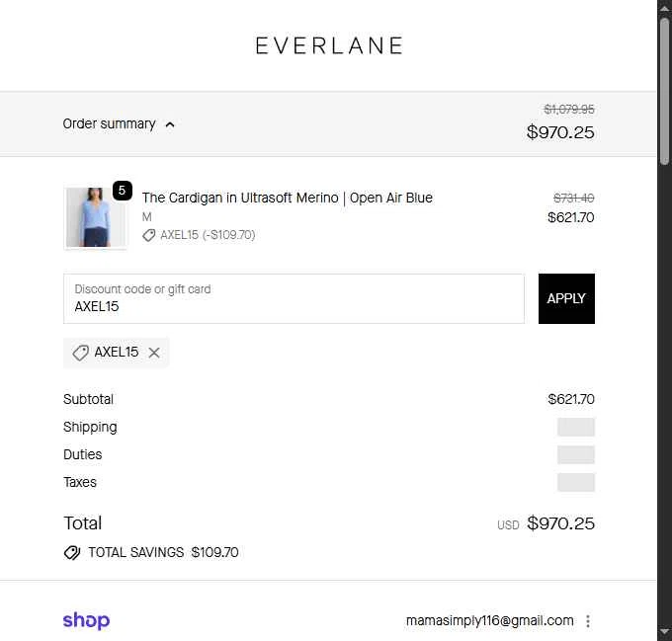Viewport: 672px width, 641px height.
Task: Click tag icon beside AXEL15 (-$109.70)
Action: (x=148, y=235)
